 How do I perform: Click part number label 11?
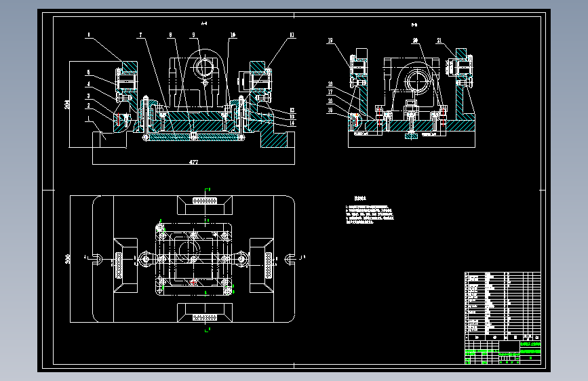292,35
